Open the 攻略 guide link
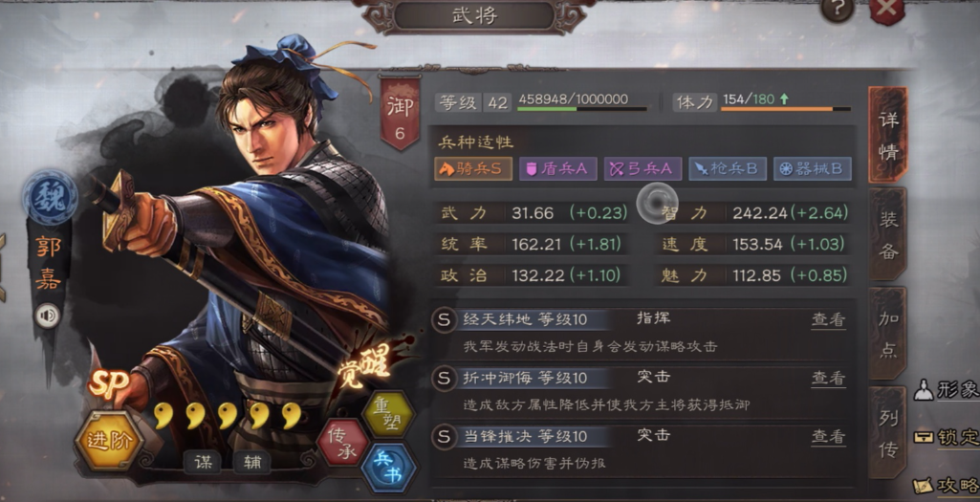This screenshot has width=980, height=502. 946,486
